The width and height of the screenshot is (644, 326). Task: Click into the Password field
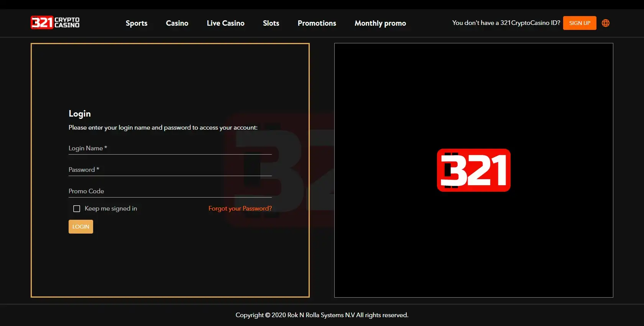click(x=170, y=170)
